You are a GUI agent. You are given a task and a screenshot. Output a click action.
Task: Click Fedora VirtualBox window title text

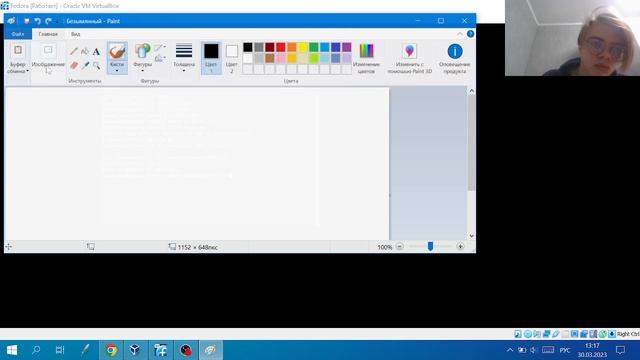(64, 6)
